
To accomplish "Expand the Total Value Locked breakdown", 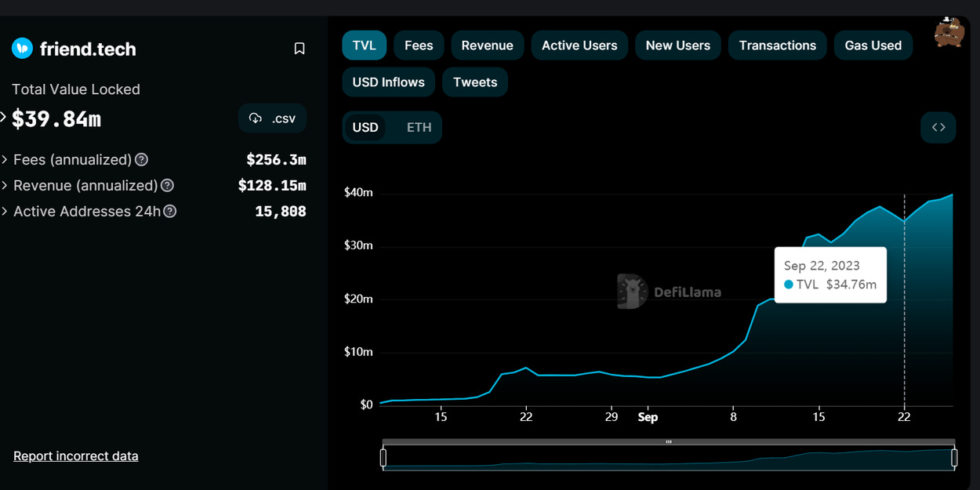I will pyautogui.click(x=3, y=118).
